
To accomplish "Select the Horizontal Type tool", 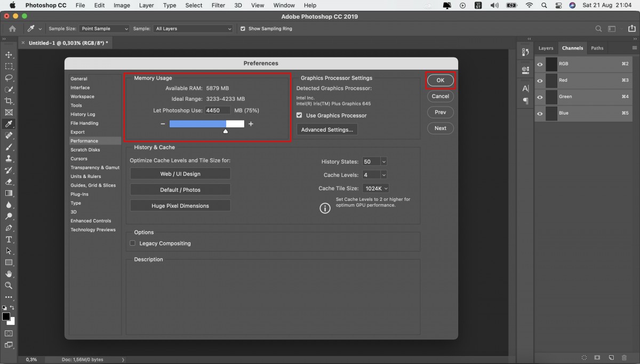I will click(9, 239).
